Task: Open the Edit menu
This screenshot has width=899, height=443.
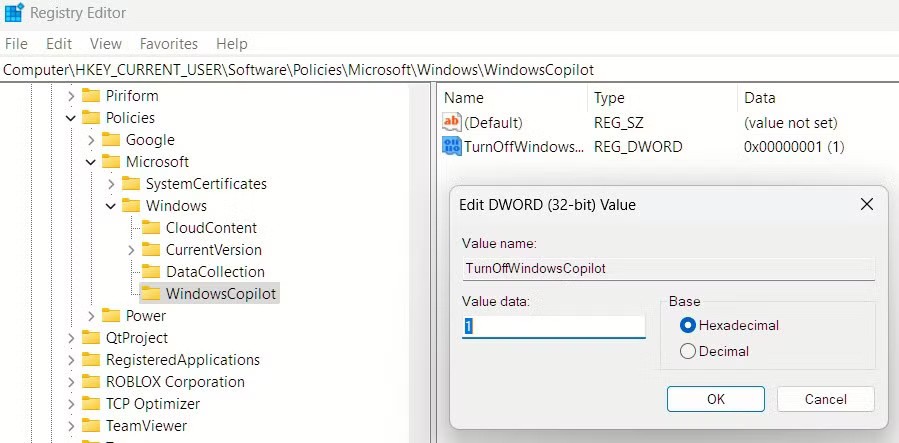Action: [59, 44]
